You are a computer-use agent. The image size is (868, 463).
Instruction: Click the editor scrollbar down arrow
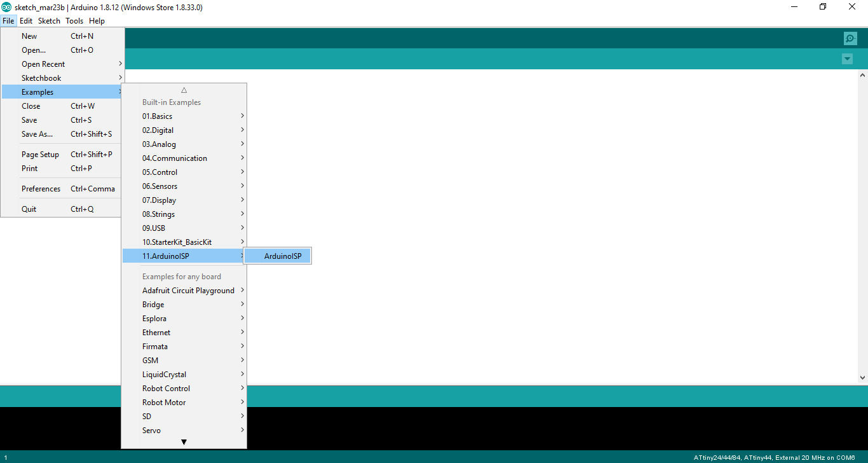(x=862, y=377)
